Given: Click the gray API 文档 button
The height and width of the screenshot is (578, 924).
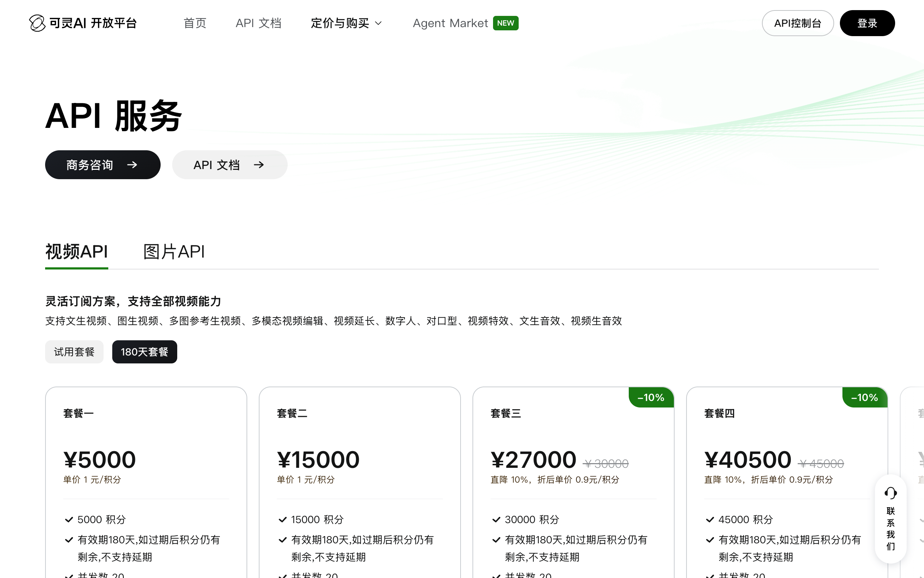Looking at the screenshot, I should pos(230,165).
